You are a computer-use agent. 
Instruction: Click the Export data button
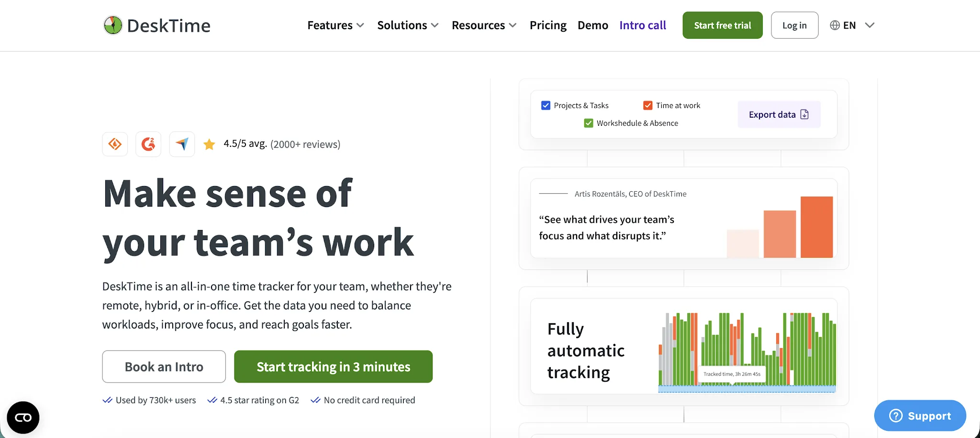pos(779,114)
